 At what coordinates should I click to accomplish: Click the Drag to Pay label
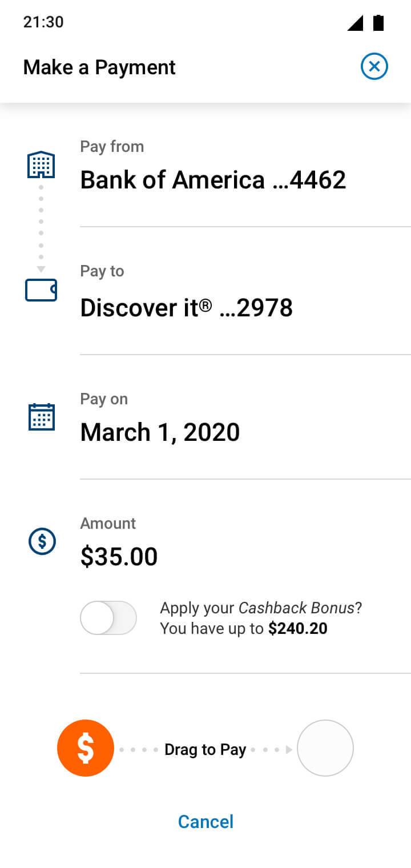205,749
